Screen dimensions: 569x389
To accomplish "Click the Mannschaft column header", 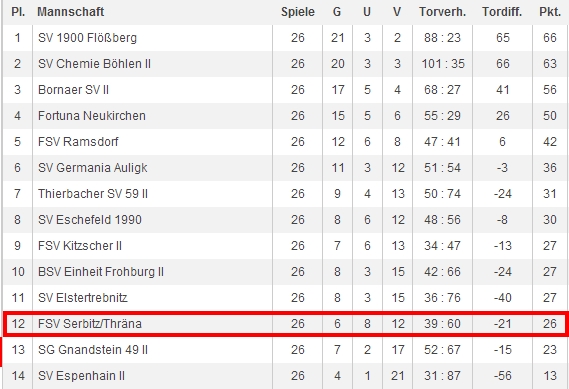I will (70, 12).
